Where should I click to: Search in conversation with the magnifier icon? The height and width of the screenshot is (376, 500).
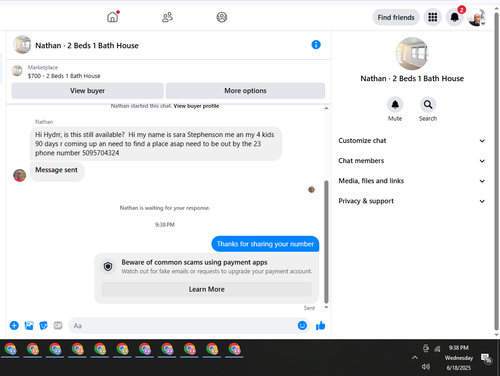tap(428, 105)
